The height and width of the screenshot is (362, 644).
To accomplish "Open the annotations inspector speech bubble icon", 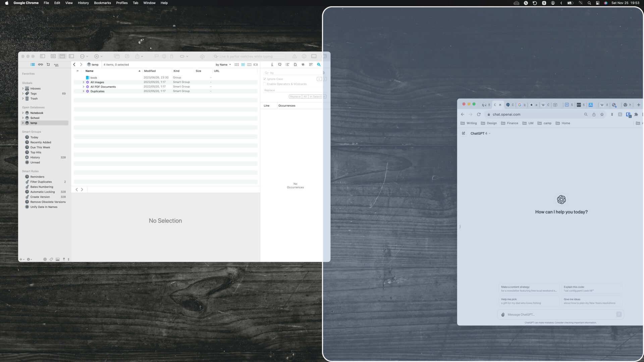I will [x=280, y=65].
